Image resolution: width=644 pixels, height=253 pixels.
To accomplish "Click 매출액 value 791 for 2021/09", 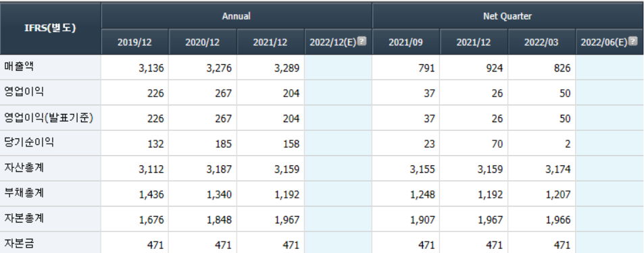I will click(x=426, y=68).
